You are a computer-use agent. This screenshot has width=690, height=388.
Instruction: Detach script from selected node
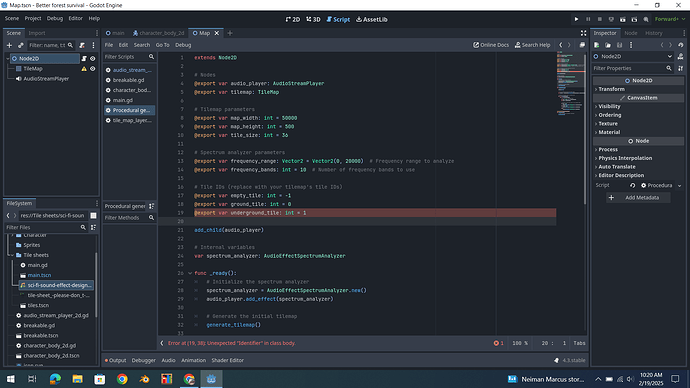coord(82,45)
